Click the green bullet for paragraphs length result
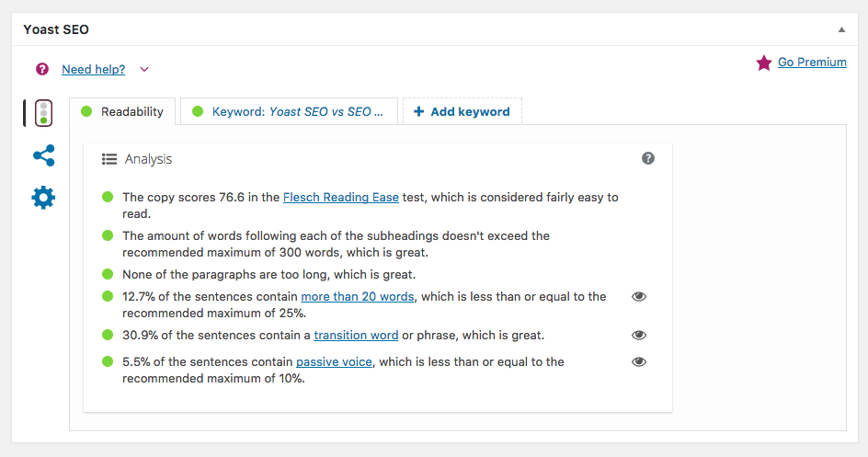The width and height of the screenshot is (868, 457). (x=108, y=274)
